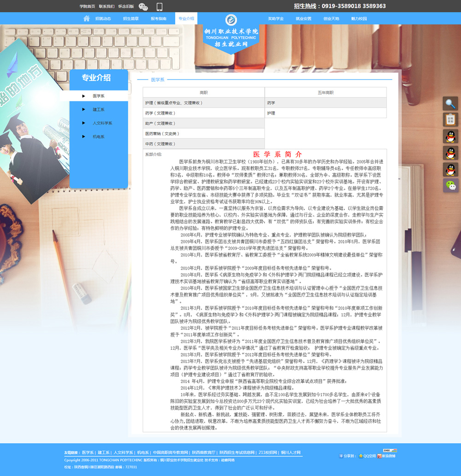461x476 pixels.
Task: Open the WeChat icon in top bar
Action: (x=143, y=6)
